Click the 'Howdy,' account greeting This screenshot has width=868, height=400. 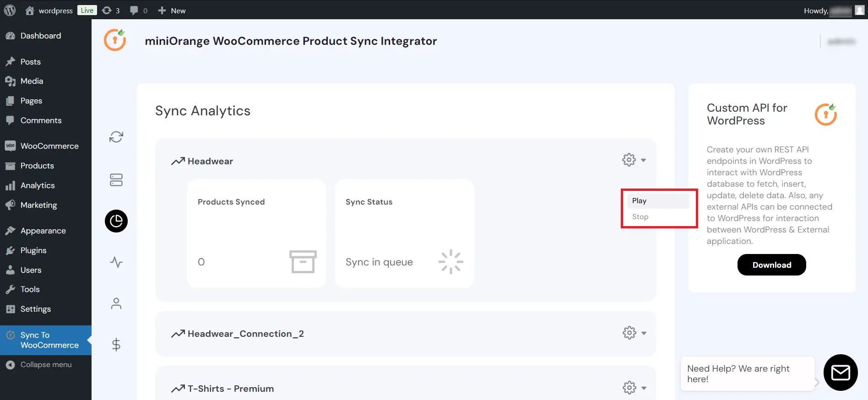coord(816,11)
